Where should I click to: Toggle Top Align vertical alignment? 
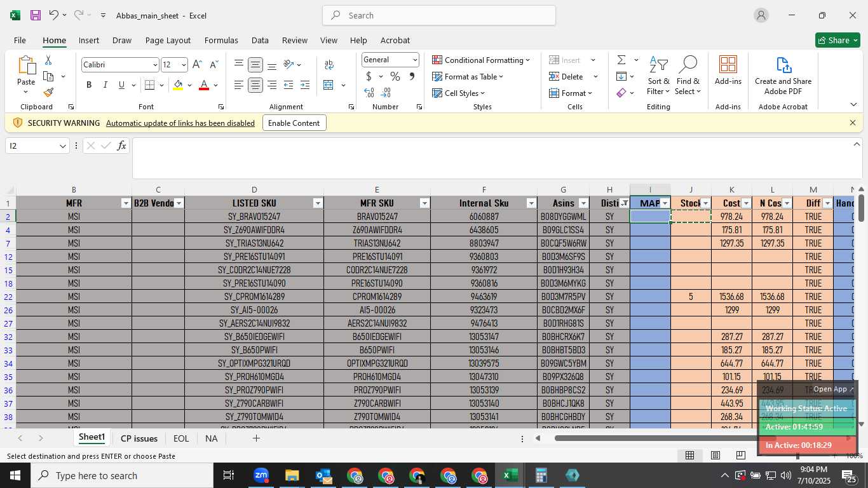coord(239,65)
